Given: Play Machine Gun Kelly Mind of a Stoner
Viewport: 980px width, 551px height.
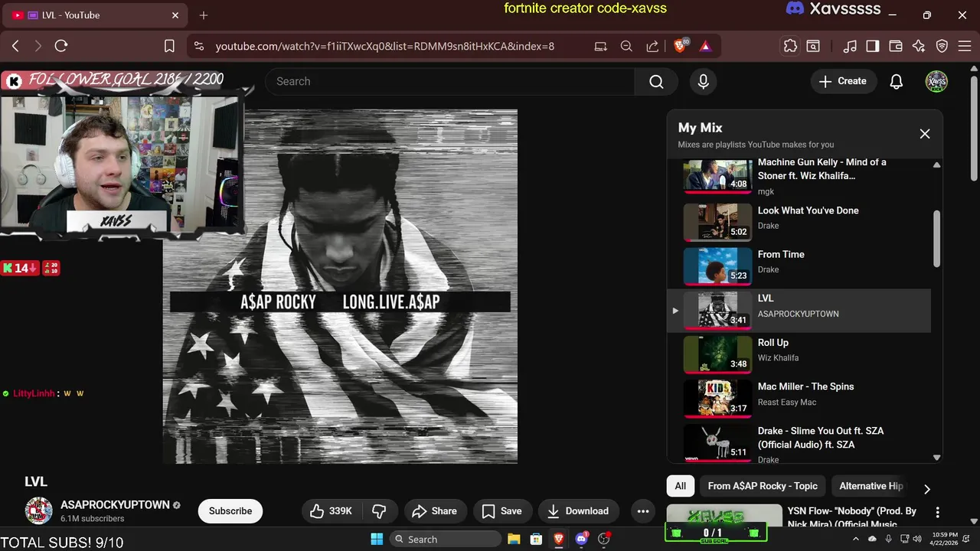Looking at the screenshot, I should pyautogui.click(x=799, y=177).
